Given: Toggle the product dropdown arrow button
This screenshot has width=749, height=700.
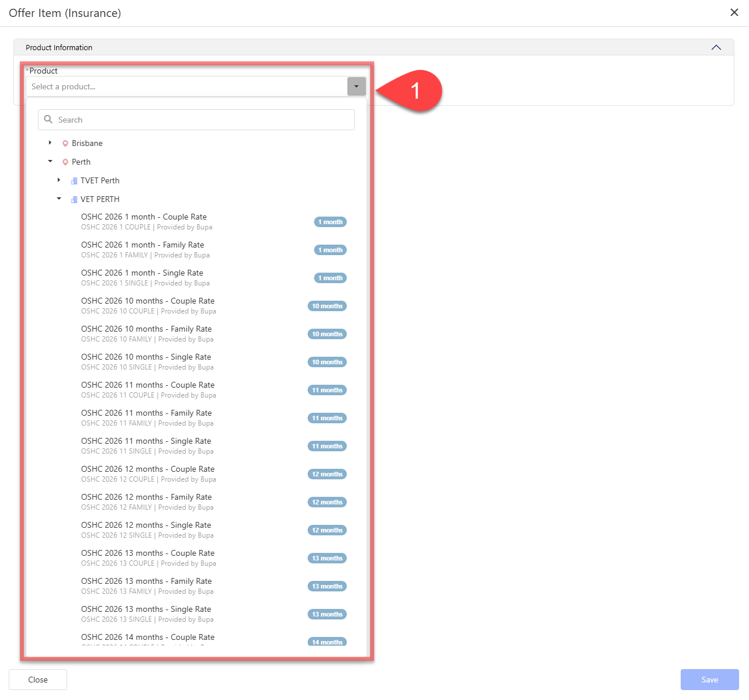Looking at the screenshot, I should click(356, 86).
